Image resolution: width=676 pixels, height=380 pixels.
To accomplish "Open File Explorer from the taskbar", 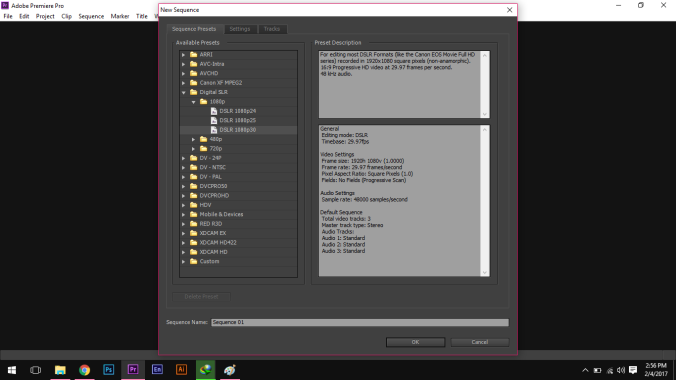I will tap(60, 370).
